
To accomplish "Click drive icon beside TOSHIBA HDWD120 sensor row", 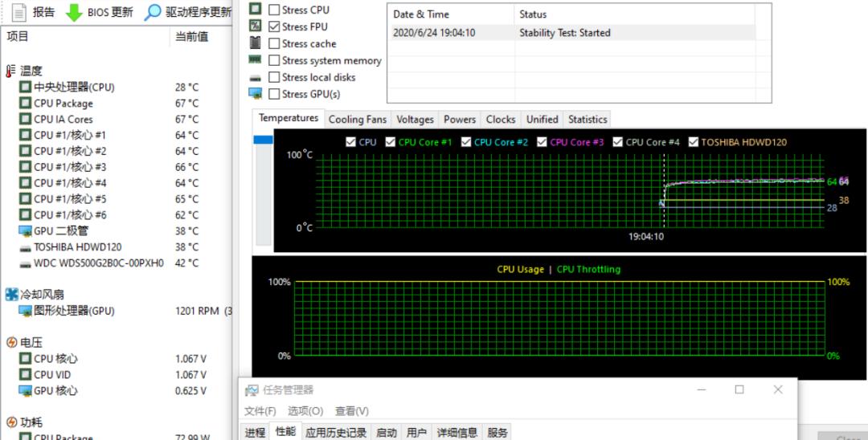I will [x=25, y=248].
